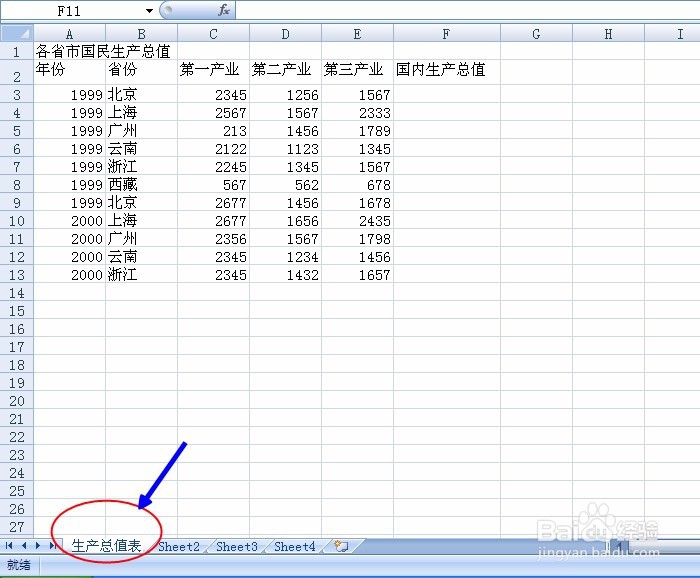Click header cell 国内生产总值
700x578 pixels.
click(x=447, y=72)
